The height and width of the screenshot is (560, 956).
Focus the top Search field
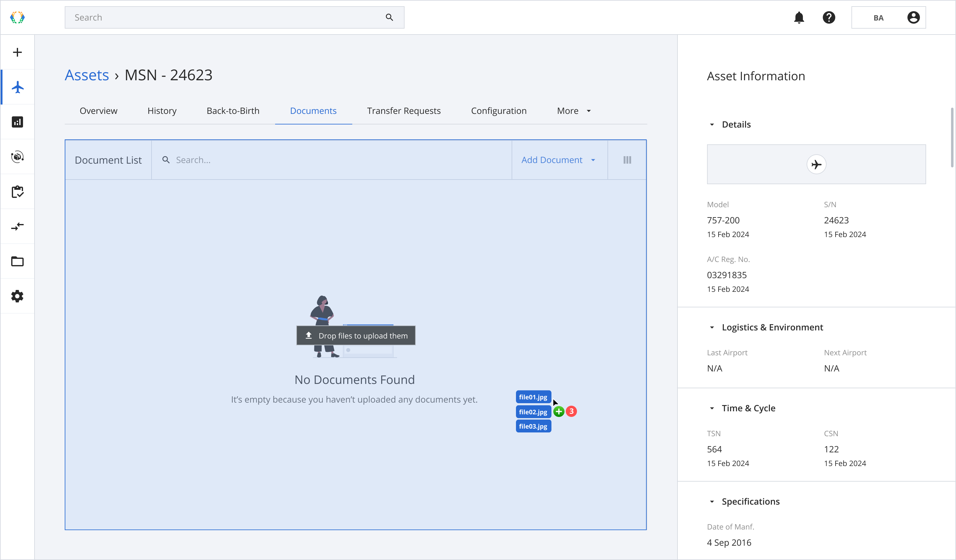[x=234, y=17]
